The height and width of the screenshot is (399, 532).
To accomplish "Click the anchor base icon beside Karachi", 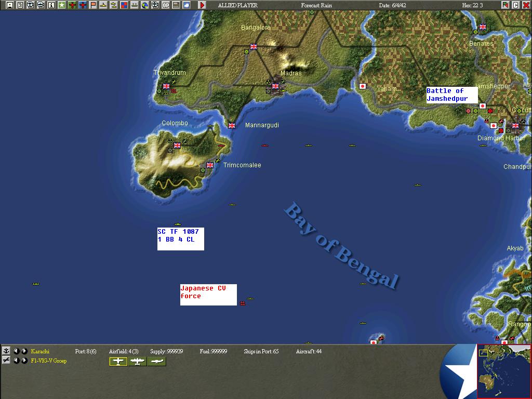I will pyautogui.click(x=6, y=351).
